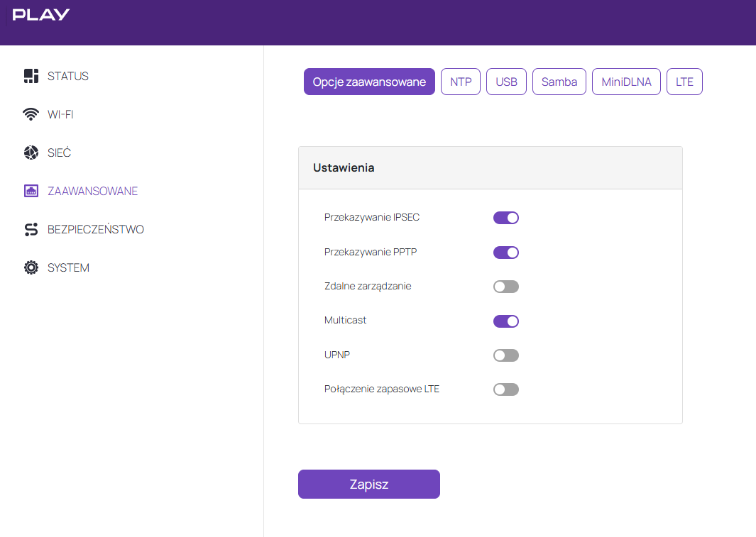
Task: Turn on Połączenie zapasowe LTE
Action: (x=506, y=389)
